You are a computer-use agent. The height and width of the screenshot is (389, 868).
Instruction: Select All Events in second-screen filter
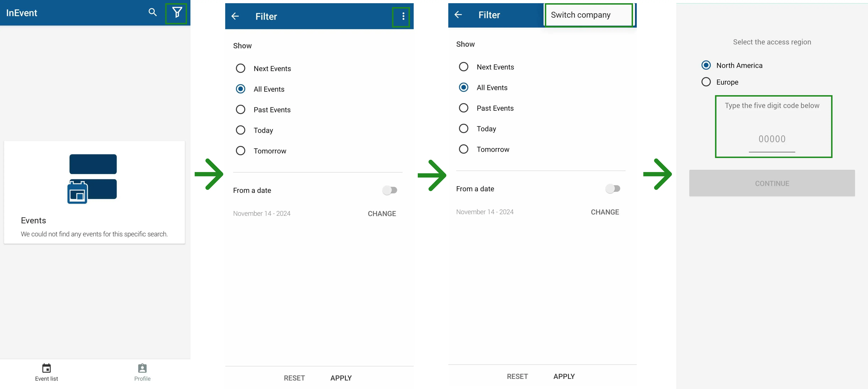click(x=260, y=89)
